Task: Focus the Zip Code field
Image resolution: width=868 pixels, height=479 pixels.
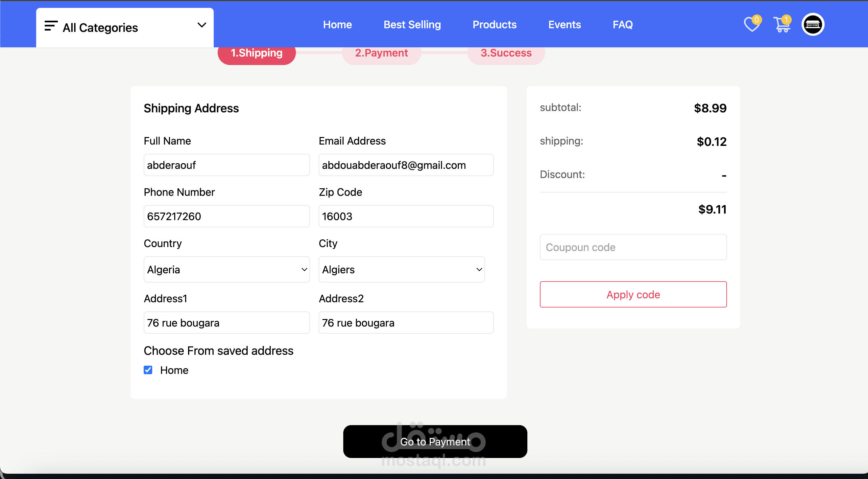Action: pos(406,216)
